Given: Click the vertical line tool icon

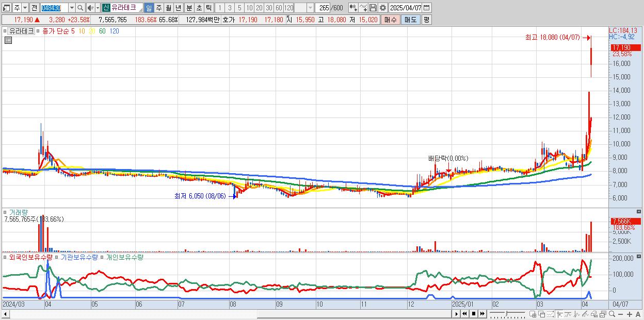Looking at the screenshot, I should 577,314.
